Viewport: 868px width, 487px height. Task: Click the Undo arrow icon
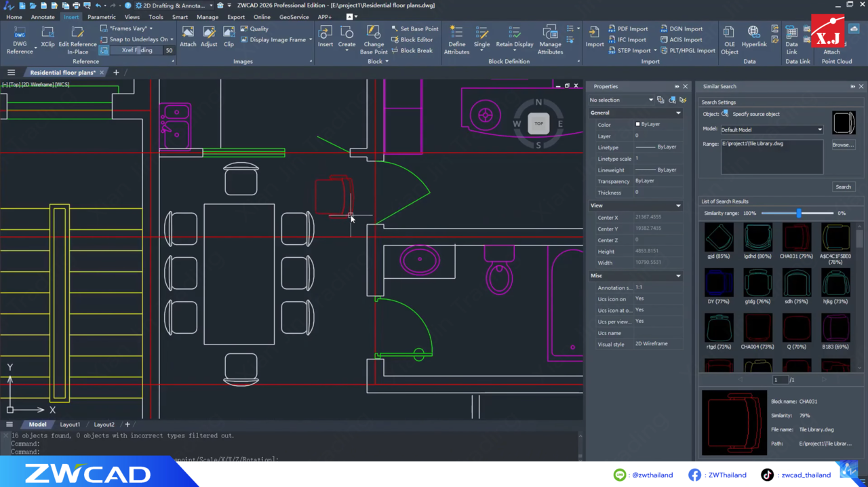click(98, 5)
